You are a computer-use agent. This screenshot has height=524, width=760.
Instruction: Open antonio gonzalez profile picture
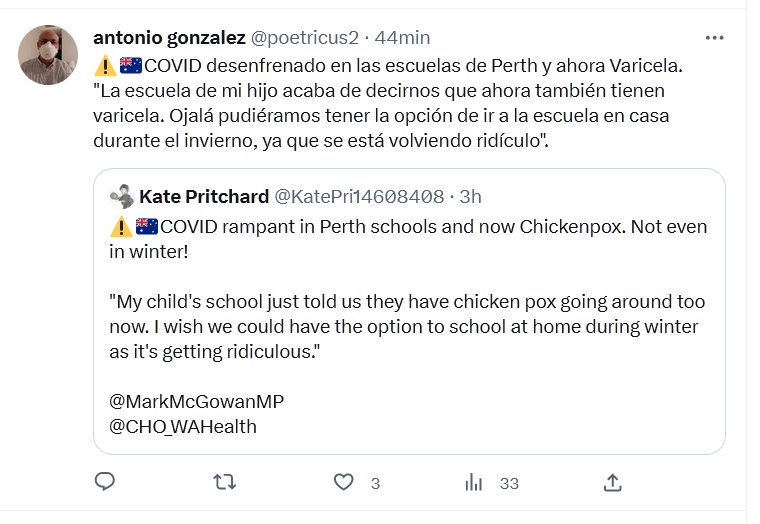coord(48,55)
